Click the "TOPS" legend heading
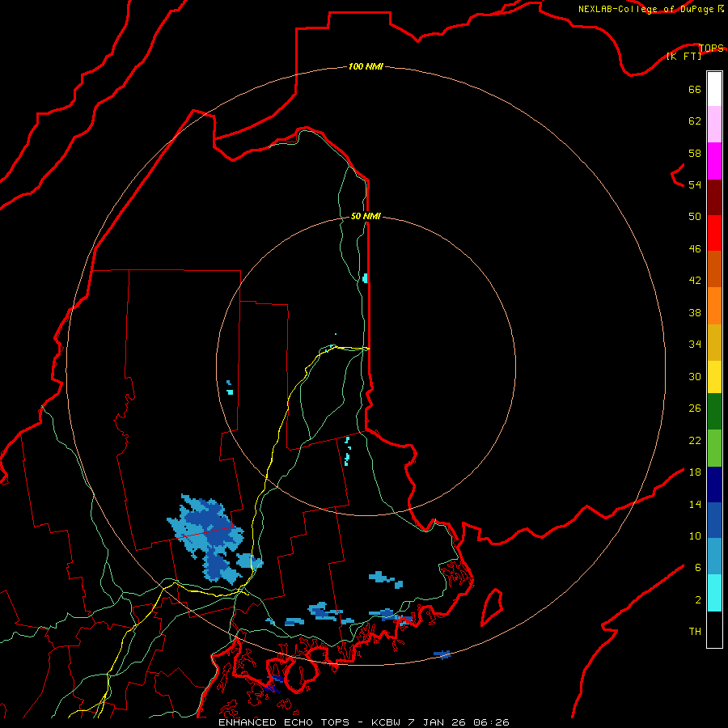 point(711,48)
